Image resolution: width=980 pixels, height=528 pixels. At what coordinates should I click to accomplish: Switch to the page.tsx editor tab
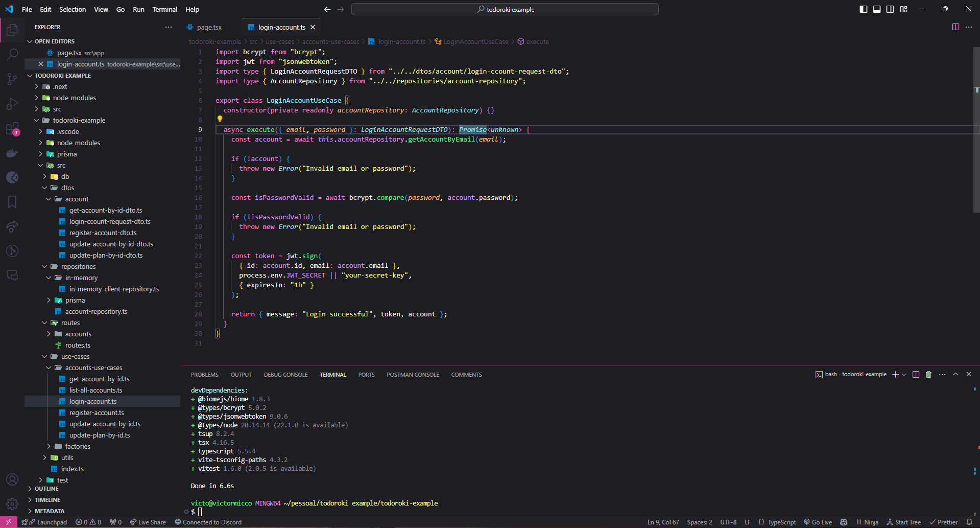tap(209, 27)
